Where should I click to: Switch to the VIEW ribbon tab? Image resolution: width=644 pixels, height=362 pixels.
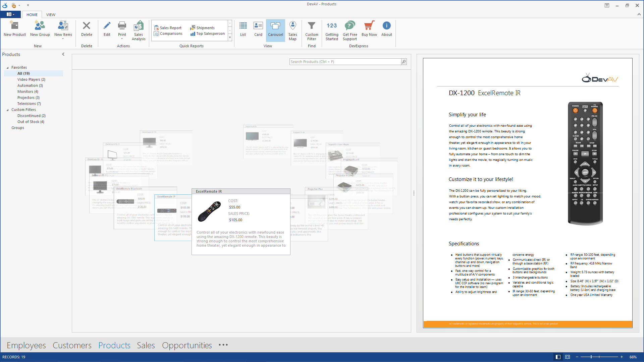pyautogui.click(x=51, y=15)
